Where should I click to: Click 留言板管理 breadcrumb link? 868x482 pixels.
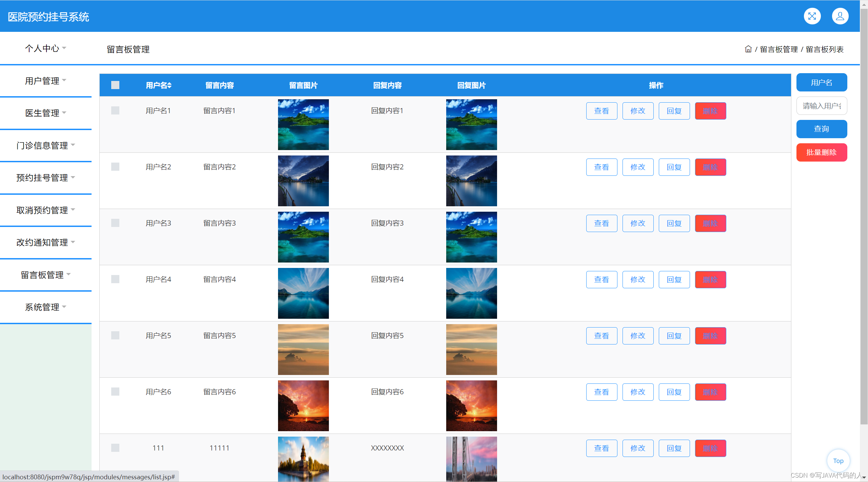click(779, 49)
